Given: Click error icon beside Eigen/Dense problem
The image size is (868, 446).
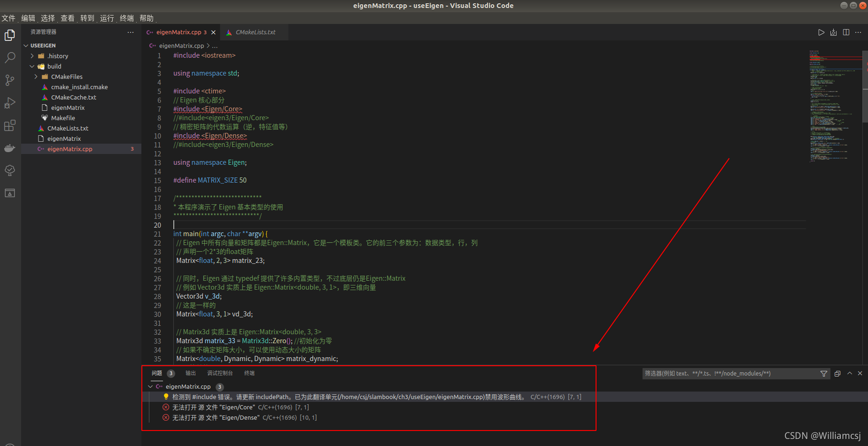Looking at the screenshot, I should coord(166,417).
